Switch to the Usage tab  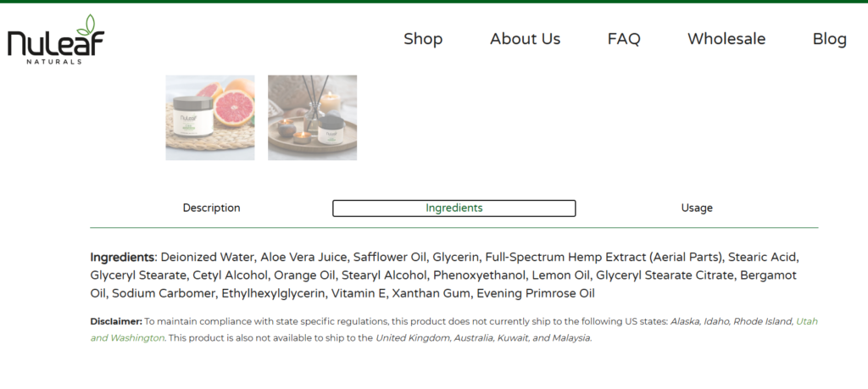(x=697, y=208)
